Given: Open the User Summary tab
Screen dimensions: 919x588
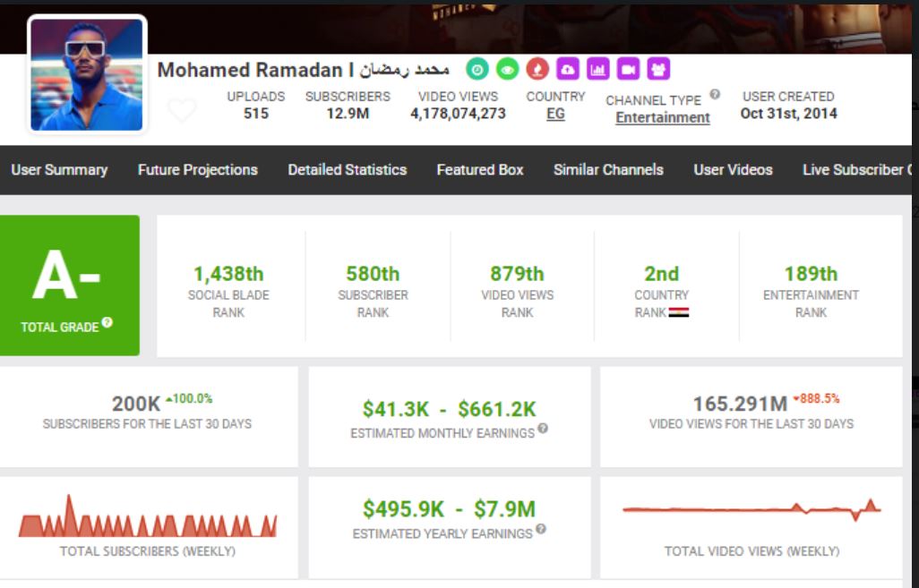Looking at the screenshot, I should [59, 170].
